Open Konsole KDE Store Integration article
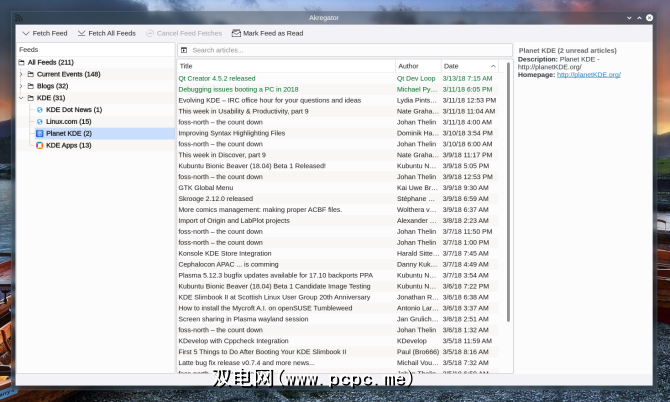Image resolution: width=670 pixels, height=402 pixels. (x=225, y=253)
